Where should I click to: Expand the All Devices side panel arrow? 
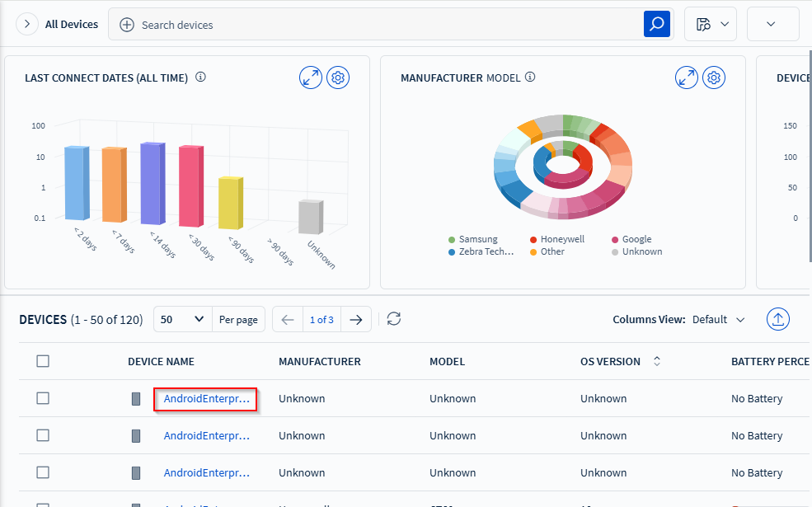(27, 25)
